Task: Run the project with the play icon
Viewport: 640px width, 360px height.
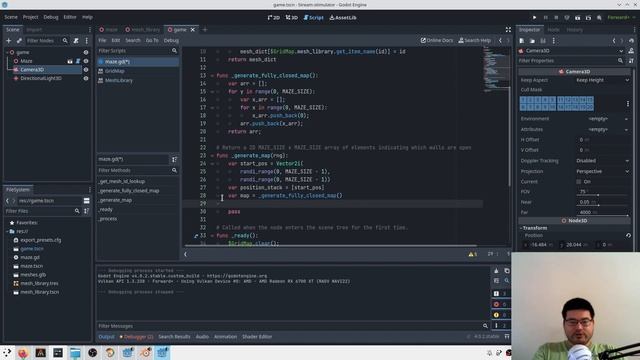Action: (534, 18)
